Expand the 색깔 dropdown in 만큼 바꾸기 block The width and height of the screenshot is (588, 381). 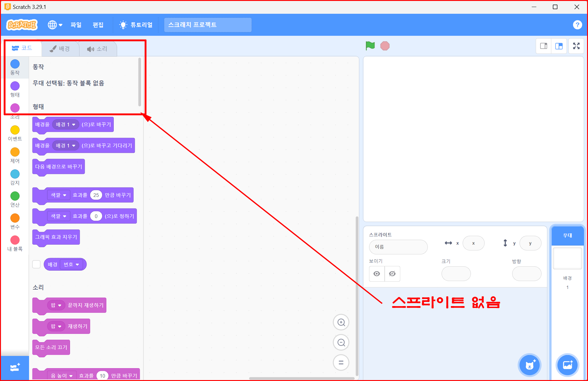pyautogui.click(x=59, y=195)
